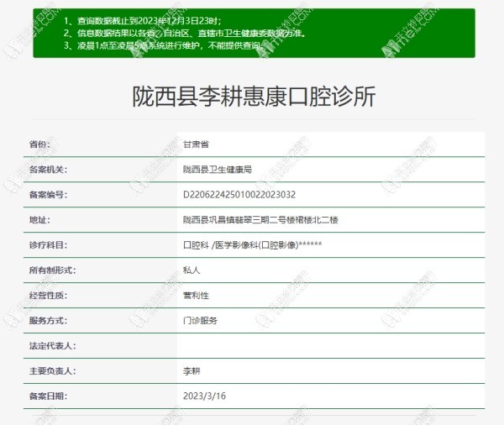Select the 备案编号 label
This screenshot has height=425, width=504.
click(48, 195)
